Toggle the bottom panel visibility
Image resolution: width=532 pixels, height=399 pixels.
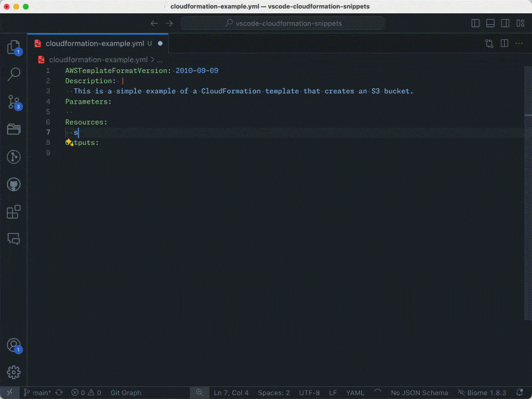click(490, 24)
